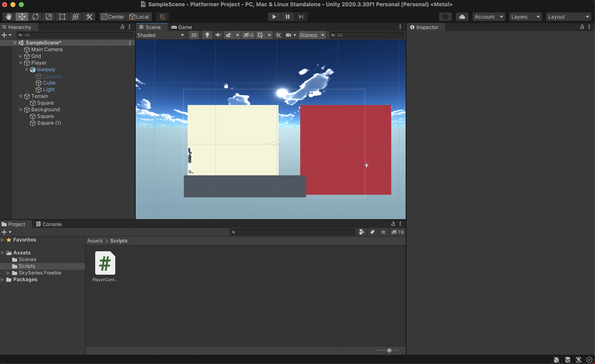Select the Hand tool

[9, 17]
